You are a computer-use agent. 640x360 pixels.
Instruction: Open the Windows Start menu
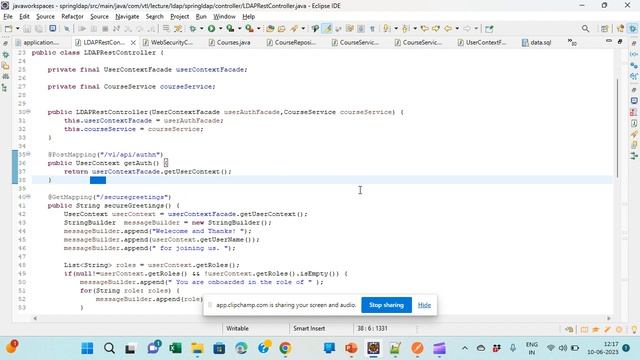tap(87, 348)
